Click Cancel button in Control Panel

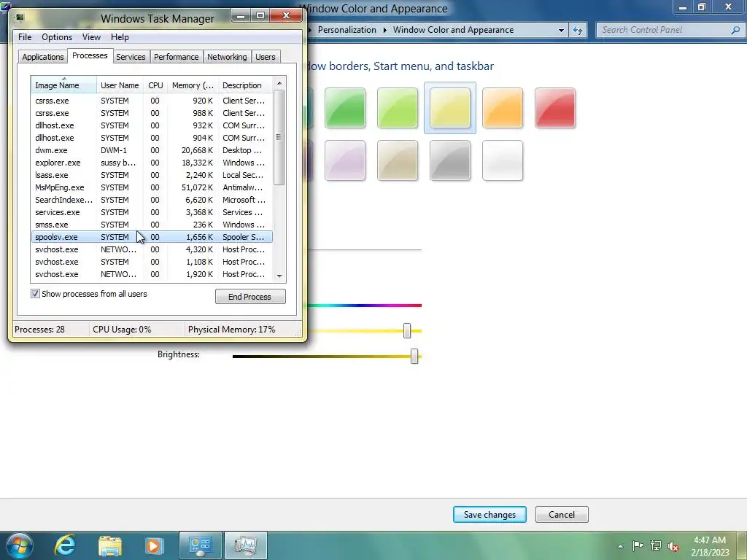click(x=562, y=515)
